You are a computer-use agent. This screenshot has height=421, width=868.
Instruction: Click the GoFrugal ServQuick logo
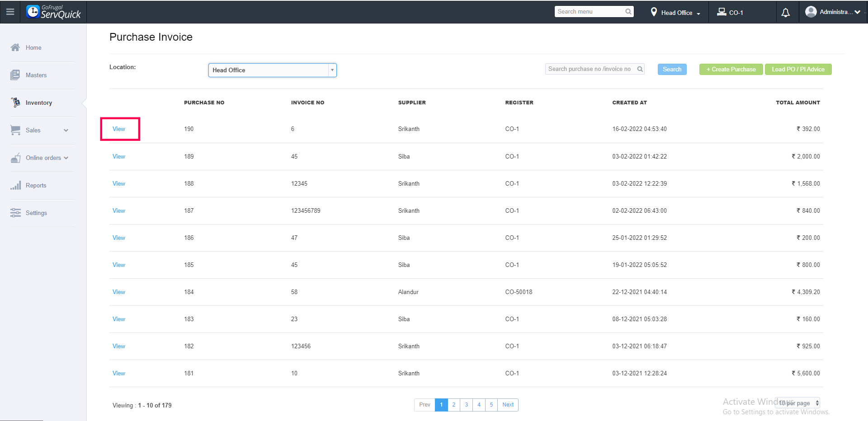click(x=53, y=12)
